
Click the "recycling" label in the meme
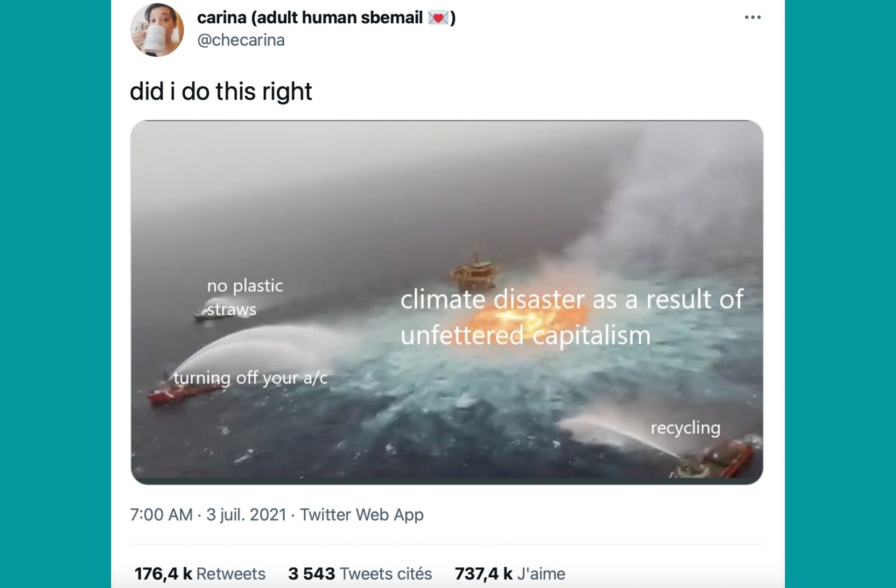(x=685, y=427)
